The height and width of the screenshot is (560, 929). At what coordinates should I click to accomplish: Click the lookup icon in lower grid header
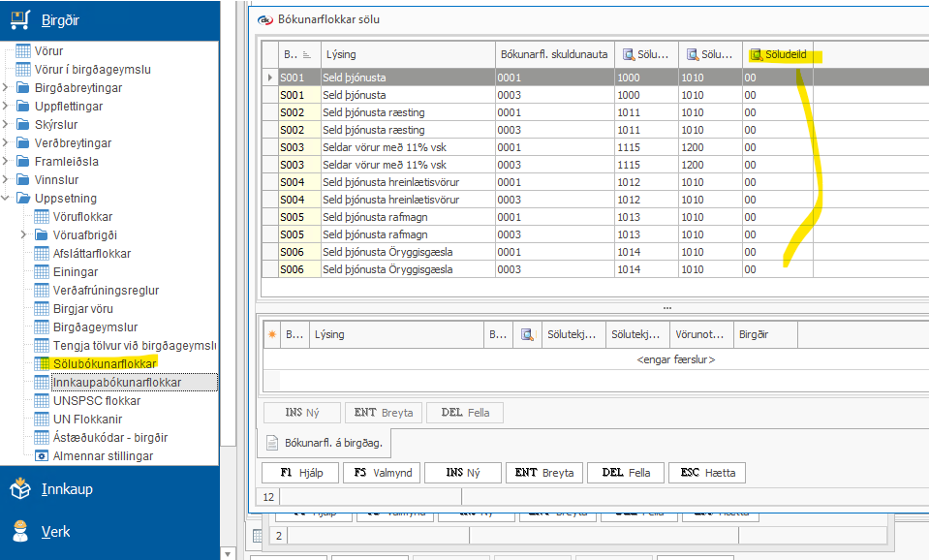527,334
